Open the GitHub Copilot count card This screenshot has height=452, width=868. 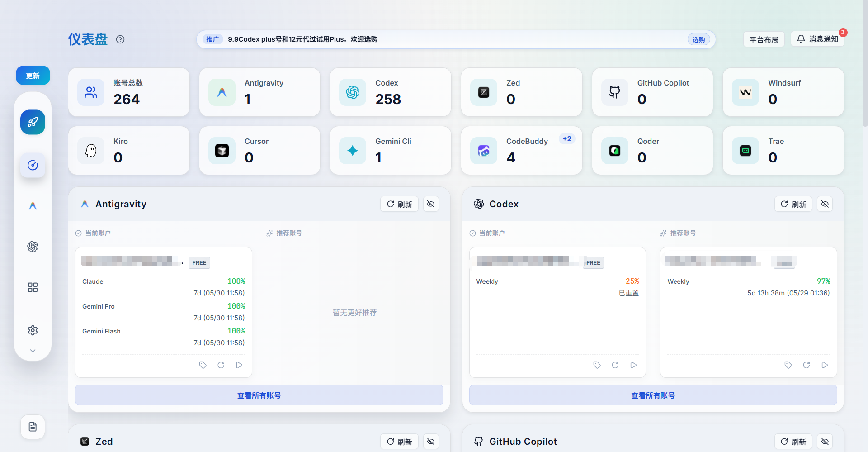pyautogui.click(x=652, y=92)
